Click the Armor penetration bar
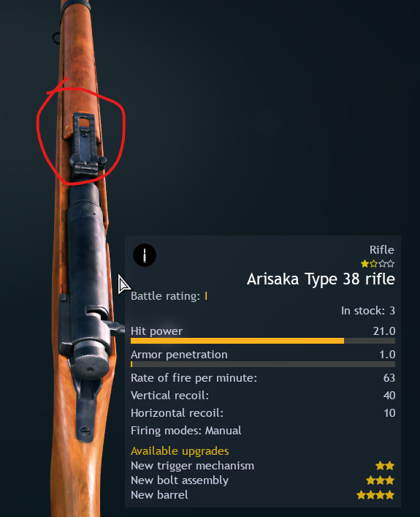 click(262, 364)
